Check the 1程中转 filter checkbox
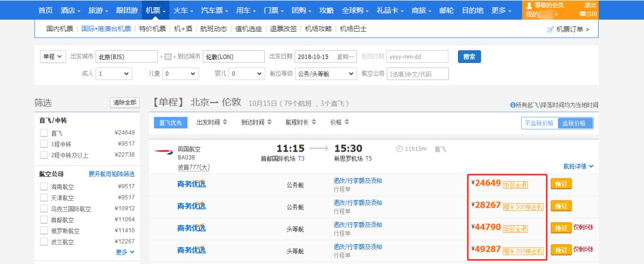Viewport: 644px width, 264px height. tap(44, 144)
